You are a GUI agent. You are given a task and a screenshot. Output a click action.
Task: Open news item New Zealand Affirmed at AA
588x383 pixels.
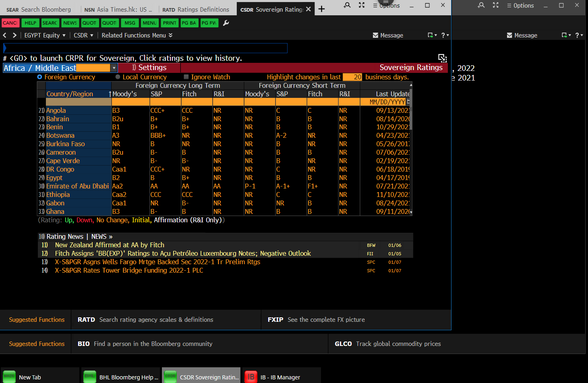click(110, 245)
